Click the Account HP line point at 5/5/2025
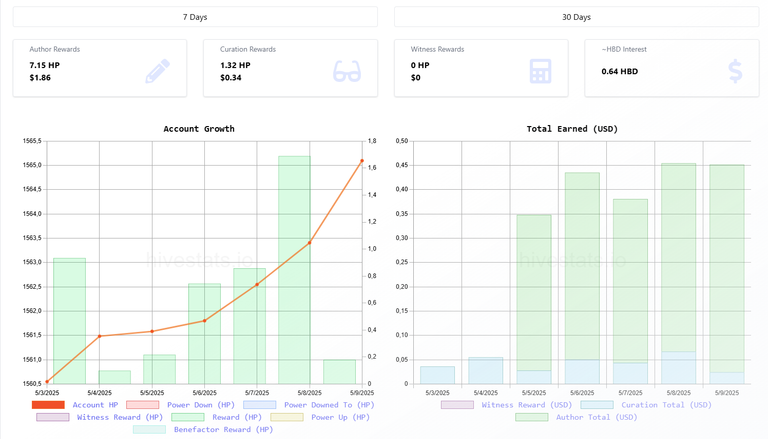The width and height of the screenshot is (768, 439). pos(152,331)
